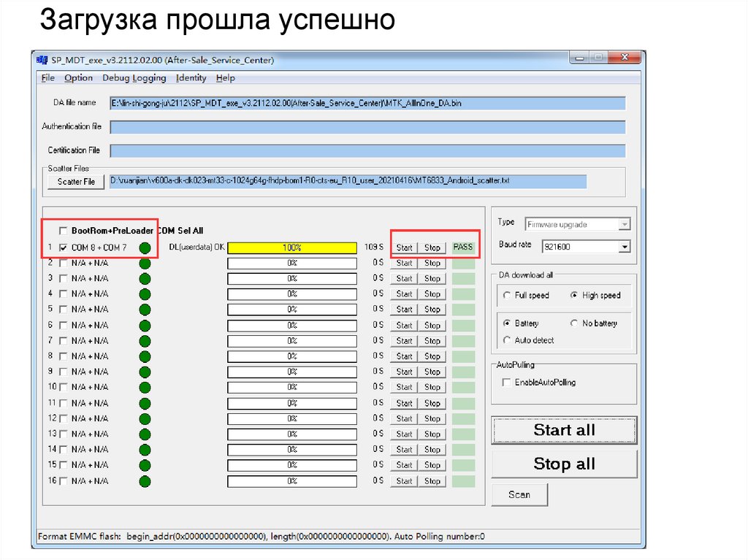
Task: Click the green status indicator for row 1
Action: [145, 248]
